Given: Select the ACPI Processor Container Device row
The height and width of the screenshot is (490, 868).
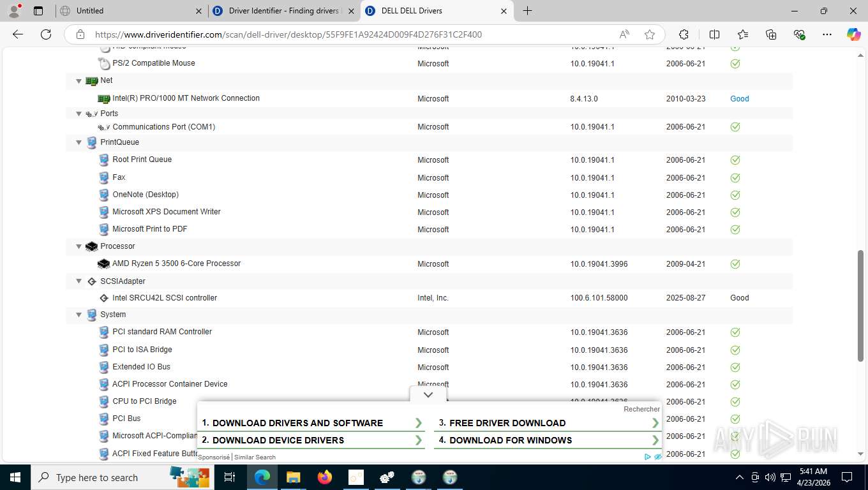Looking at the screenshot, I should click(429, 385).
